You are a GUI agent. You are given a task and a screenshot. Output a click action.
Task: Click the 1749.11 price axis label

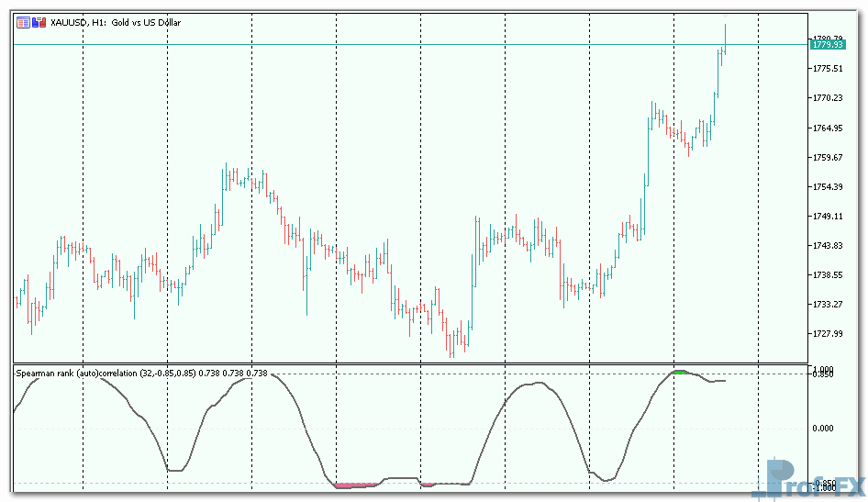[x=828, y=217]
